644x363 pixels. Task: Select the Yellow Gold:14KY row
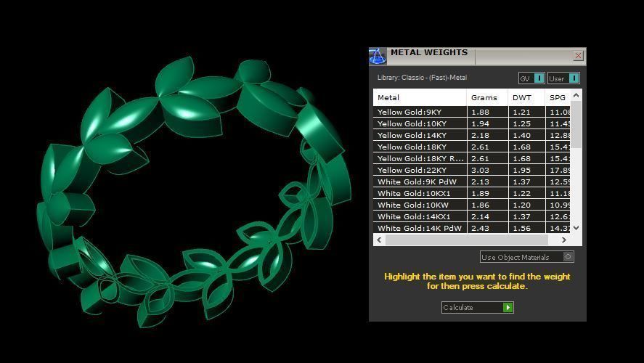coord(472,135)
